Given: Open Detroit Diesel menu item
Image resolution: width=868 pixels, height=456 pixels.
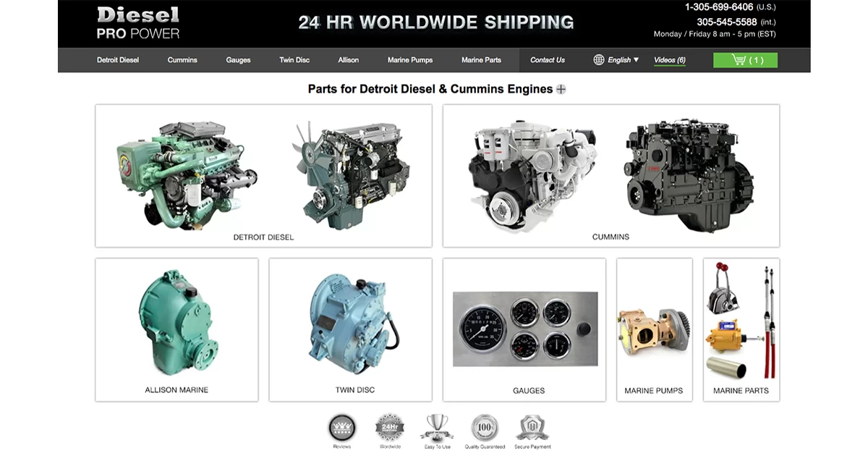Looking at the screenshot, I should coord(118,60).
